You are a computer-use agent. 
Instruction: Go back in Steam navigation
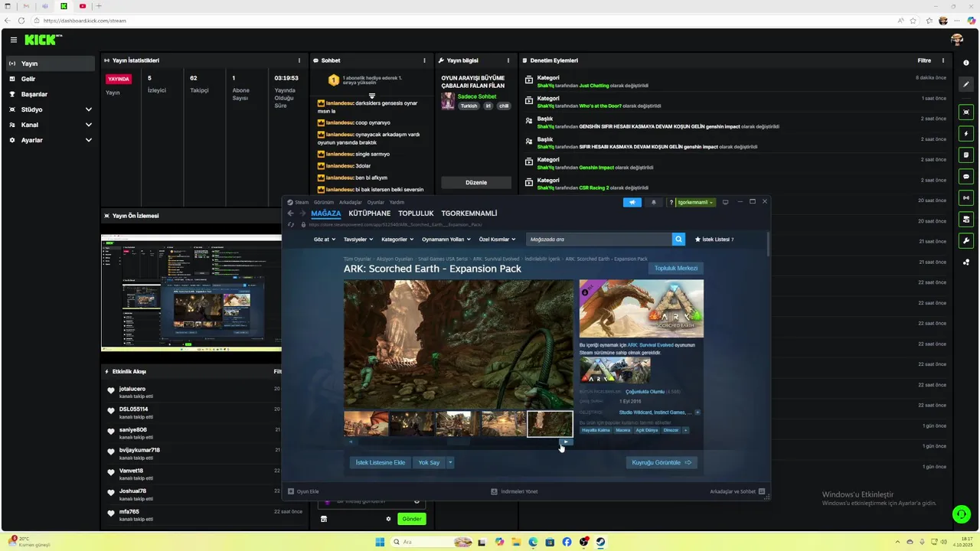coord(290,214)
